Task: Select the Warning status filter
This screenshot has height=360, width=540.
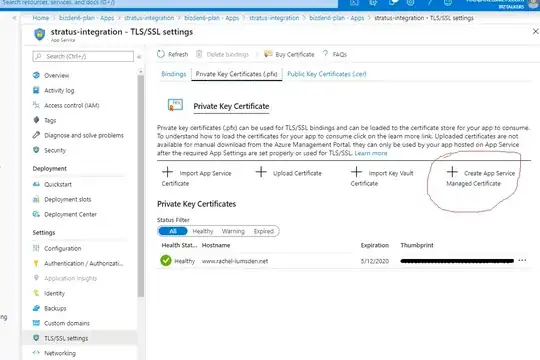Action: 233,231
